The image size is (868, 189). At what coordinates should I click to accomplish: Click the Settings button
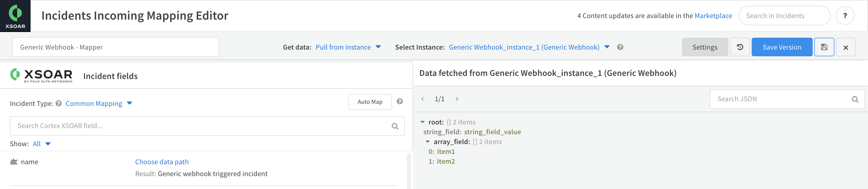tap(705, 47)
